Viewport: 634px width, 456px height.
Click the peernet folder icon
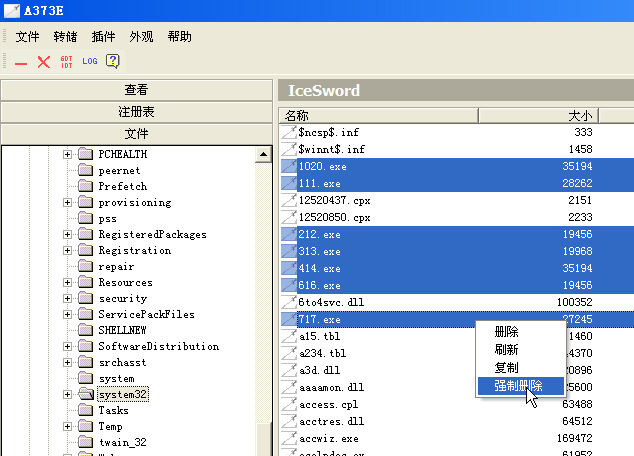[85, 170]
